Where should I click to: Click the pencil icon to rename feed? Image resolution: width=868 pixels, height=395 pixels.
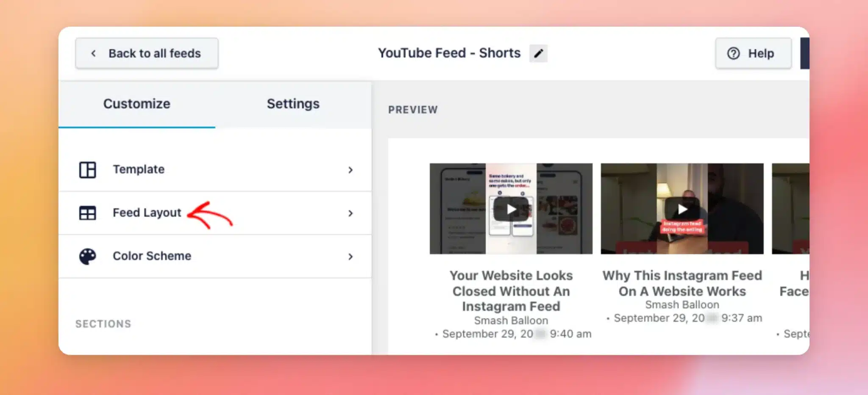point(538,53)
